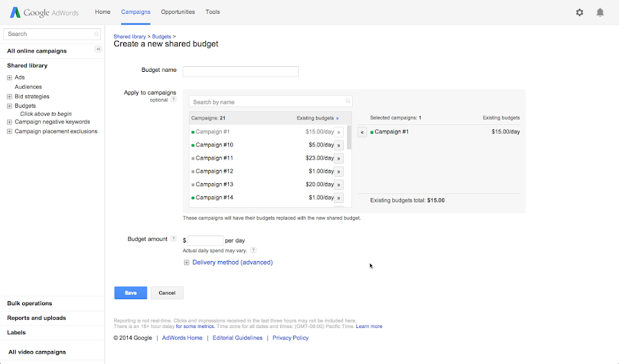Open help icon next to Budget amount
The width and height of the screenshot is (619, 364).
pyautogui.click(x=174, y=239)
